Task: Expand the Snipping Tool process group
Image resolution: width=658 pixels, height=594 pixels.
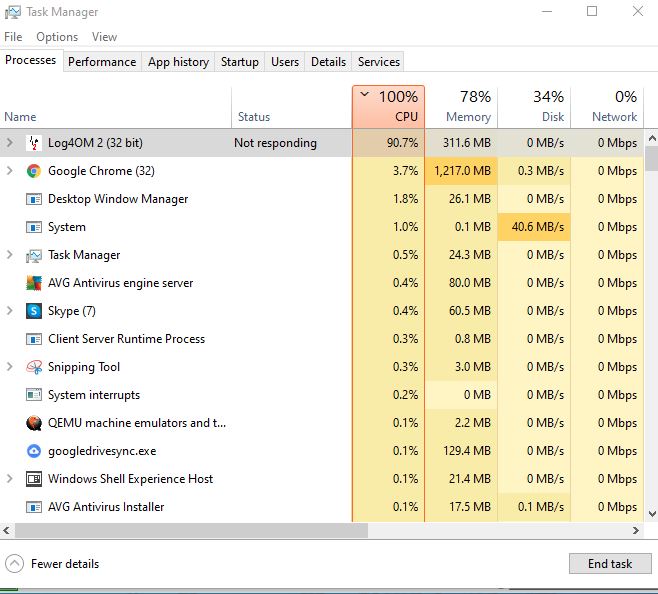Action: click(x=9, y=367)
